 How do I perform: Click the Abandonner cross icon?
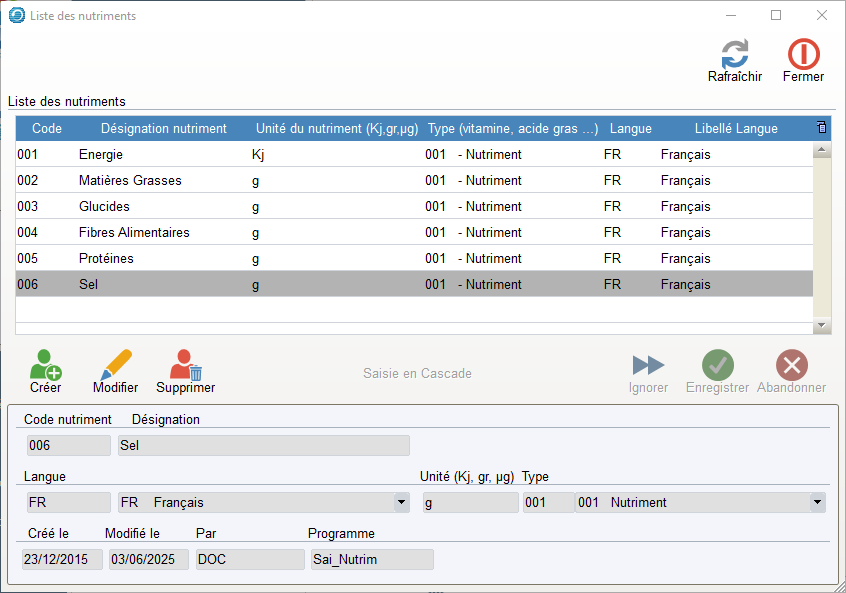click(x=791, y=366)
